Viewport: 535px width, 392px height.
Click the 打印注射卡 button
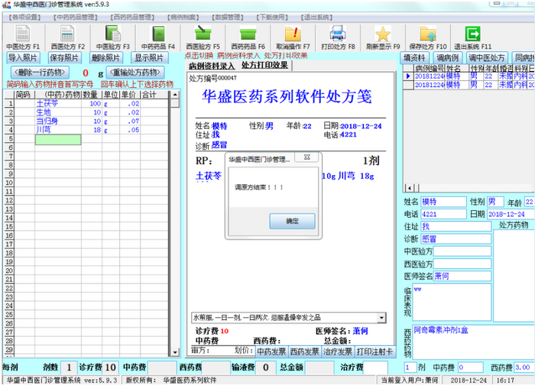tap(374, 352)
